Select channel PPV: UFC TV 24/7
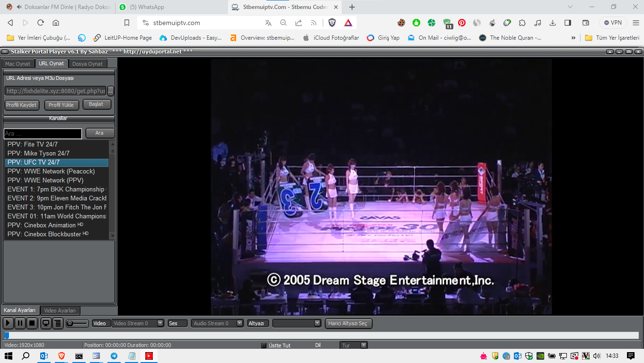This screenshot has width=644, height=363. [x=57, y=163]
